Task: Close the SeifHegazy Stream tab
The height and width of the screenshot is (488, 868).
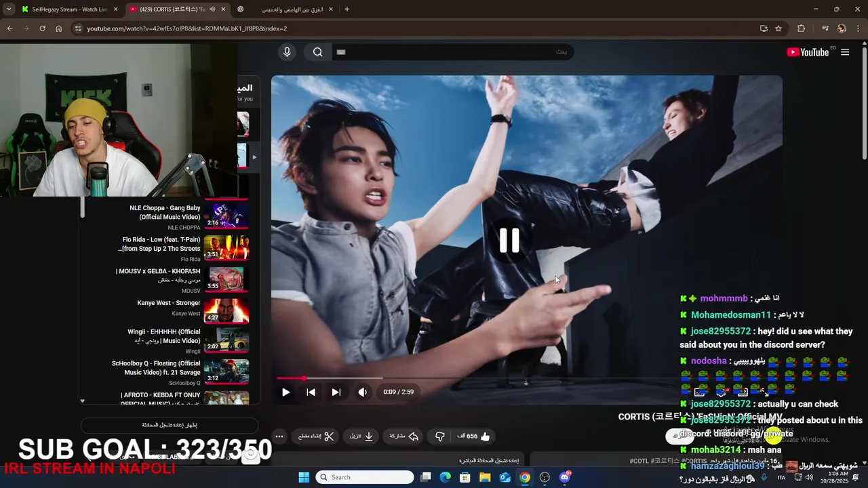Action: (115, 9)
